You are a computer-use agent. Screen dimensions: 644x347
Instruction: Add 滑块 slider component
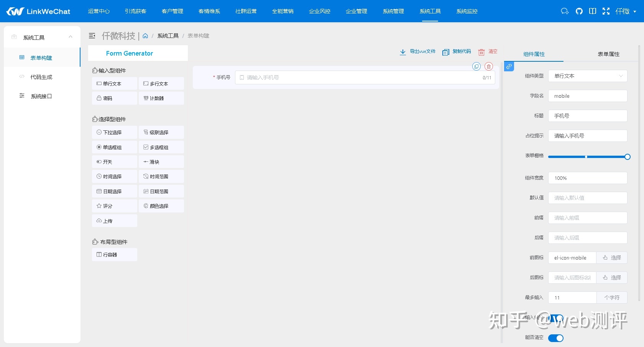point(161,162)
